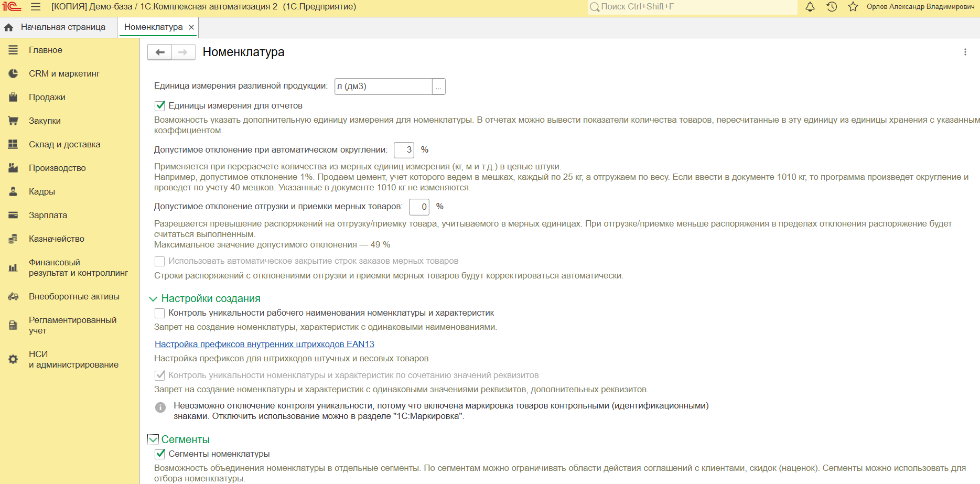Close the Номенклатура tab
Viewport: 980px width, 484px height.
pos(191,27)
